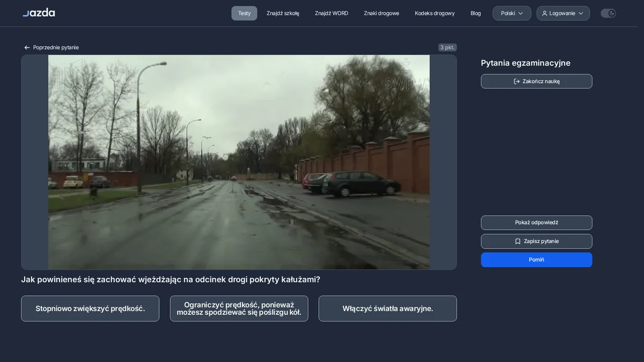Open Kodeks drogowy section
The width and height of the screenshot is (644, 362).
coord(435,13)
